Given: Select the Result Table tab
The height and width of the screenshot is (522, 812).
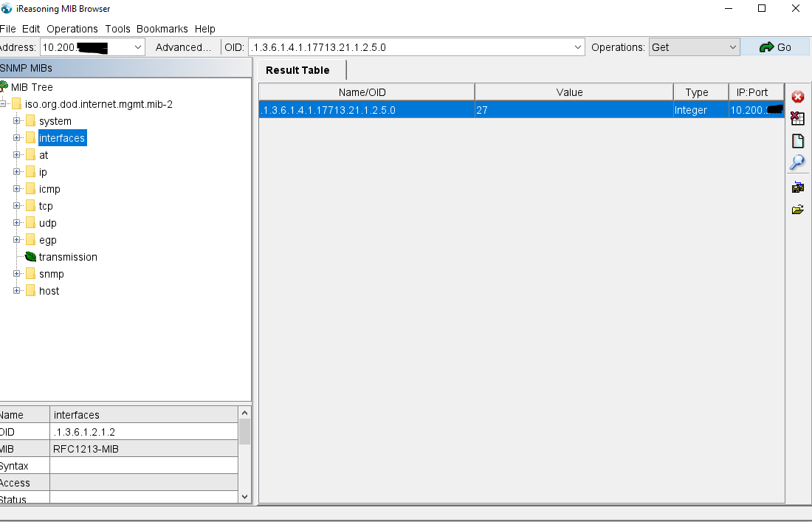Looking at the screenshot, I should click(301, 70).
